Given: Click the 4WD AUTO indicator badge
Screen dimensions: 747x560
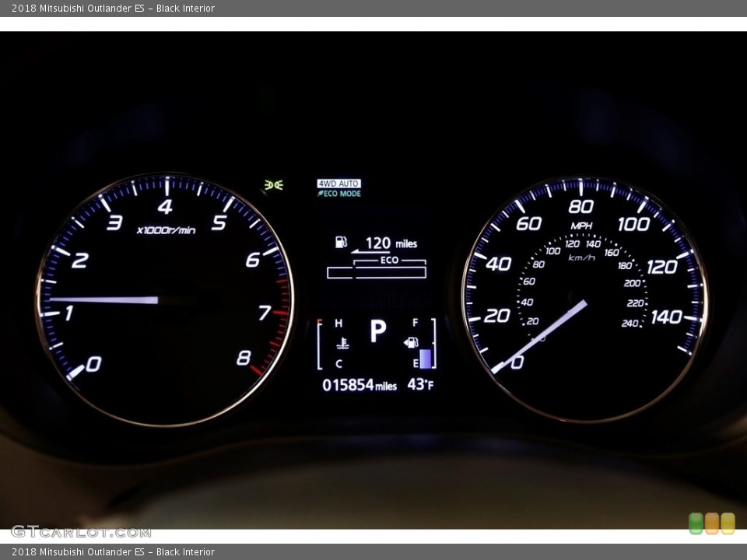Looking at the screenshot, I should 338,184.
